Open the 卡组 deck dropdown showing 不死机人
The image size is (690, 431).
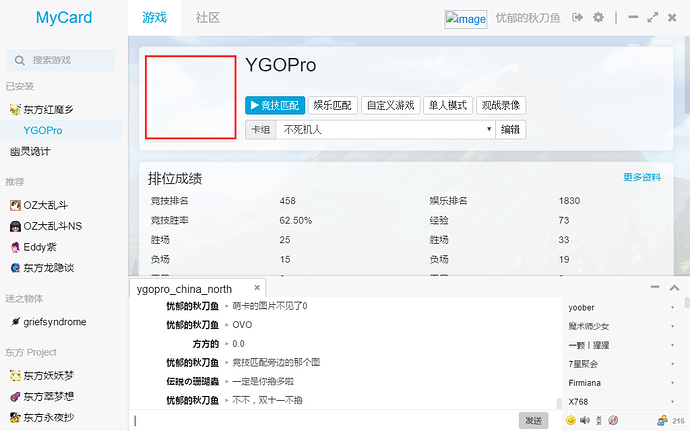coord(385,130)
